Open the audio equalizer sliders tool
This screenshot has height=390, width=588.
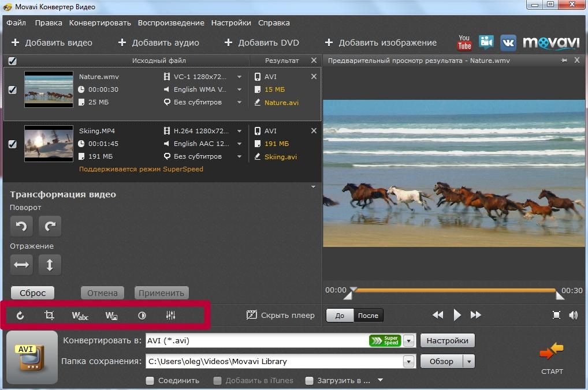point(170,316)
